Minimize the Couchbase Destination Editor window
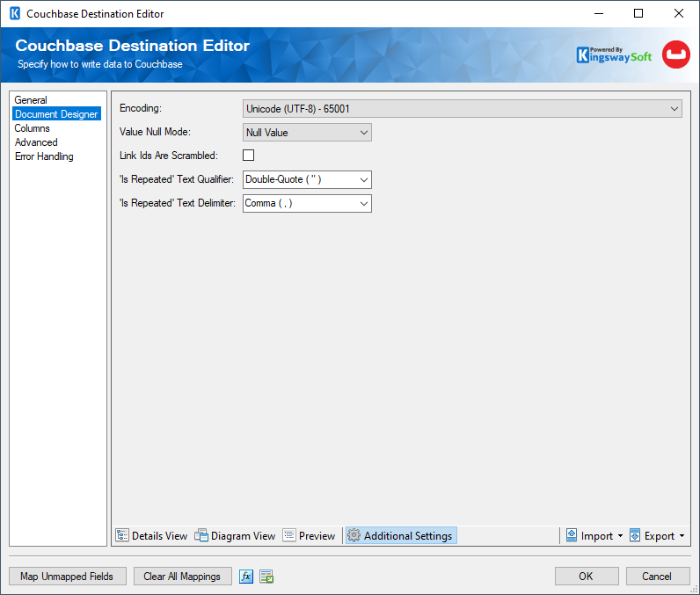Viewport: 700px width, 595px height. tap(599, 13)
